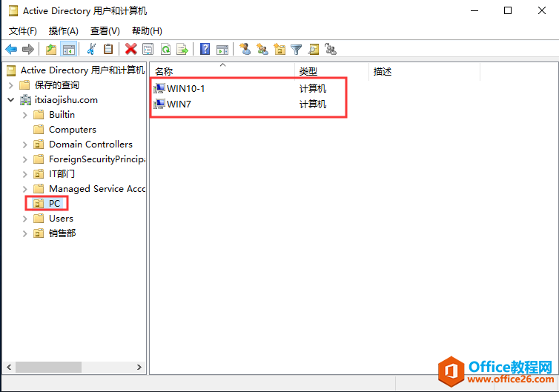559x392 pixels.
Task: Click the 计算机 type cell for WIN7
Action: click(313, 104)
